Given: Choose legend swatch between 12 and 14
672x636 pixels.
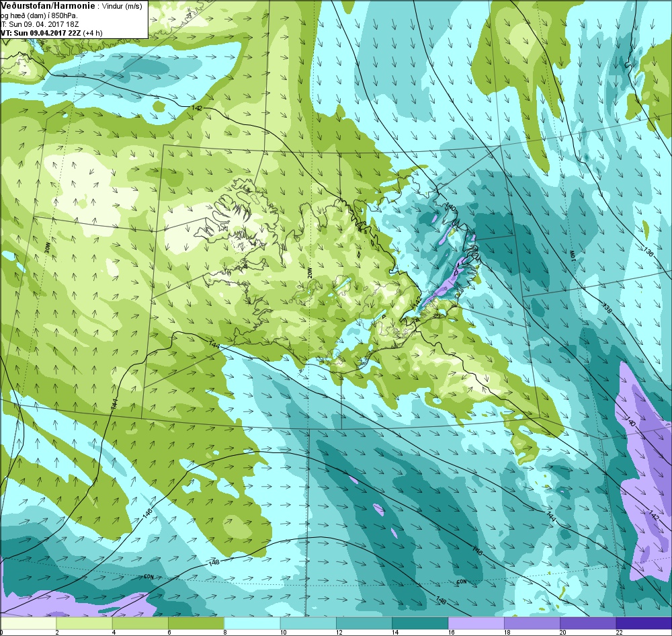Looking at the screenshot, I should [x=364, y=623].
